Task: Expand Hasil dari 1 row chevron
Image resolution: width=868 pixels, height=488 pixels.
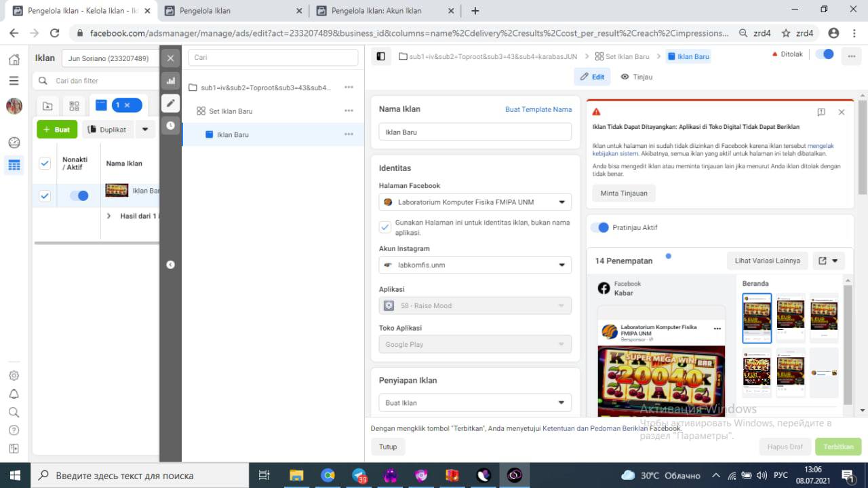Action: coord(109,216)
